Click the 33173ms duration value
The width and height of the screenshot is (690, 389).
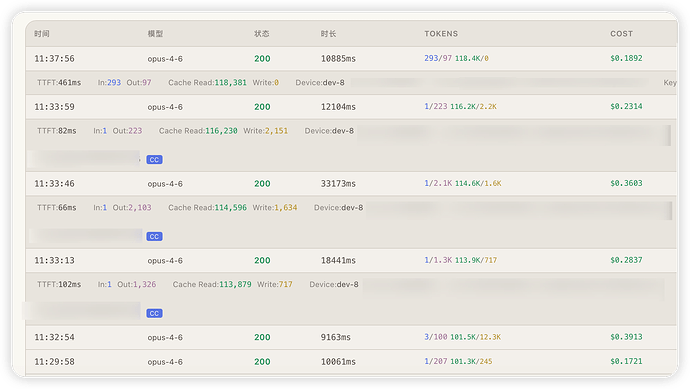pyautogui.click(x=338, y=183)
